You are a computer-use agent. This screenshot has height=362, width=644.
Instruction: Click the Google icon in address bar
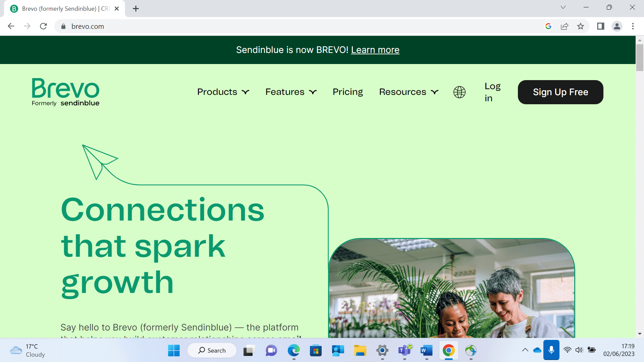548,26
